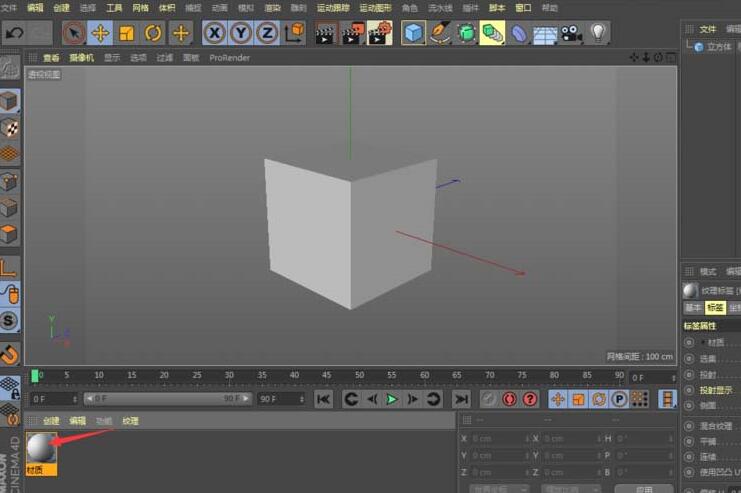Viewport: 741px width, 493px height.
Task: Open the spline pen tool flyout
Action: click(x=439, y=33)
